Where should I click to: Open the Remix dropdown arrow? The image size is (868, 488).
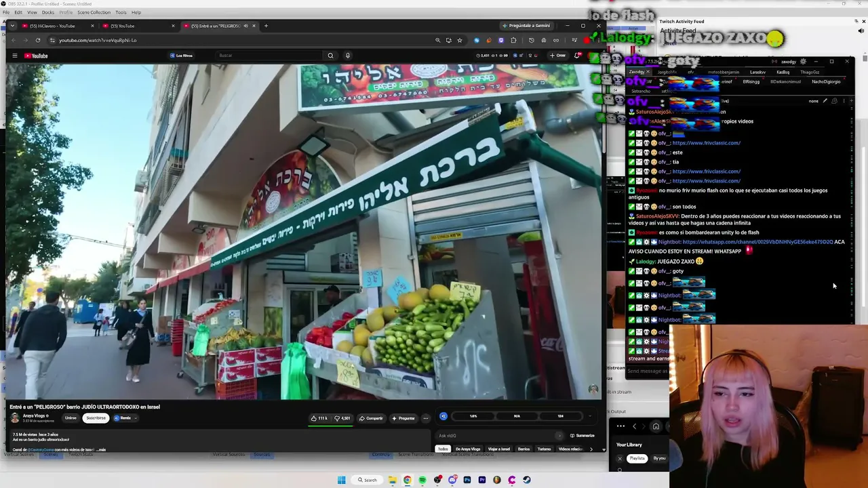coord(136,418)
